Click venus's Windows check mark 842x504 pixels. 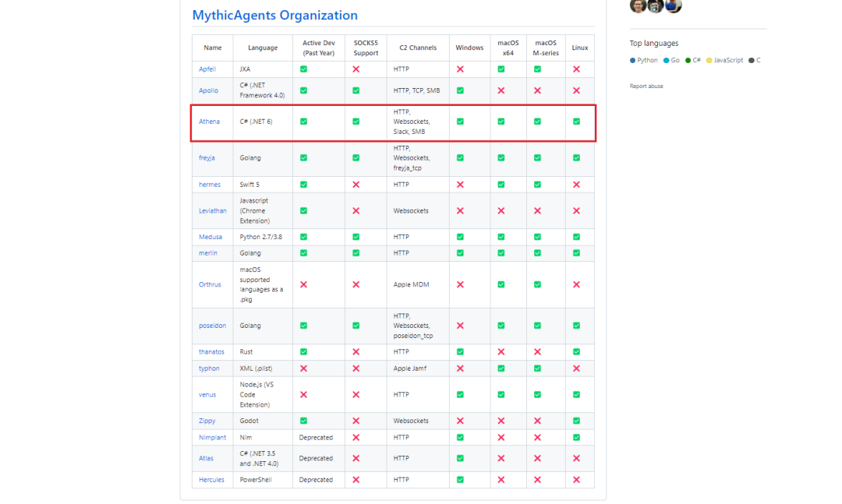pos(460,394)
